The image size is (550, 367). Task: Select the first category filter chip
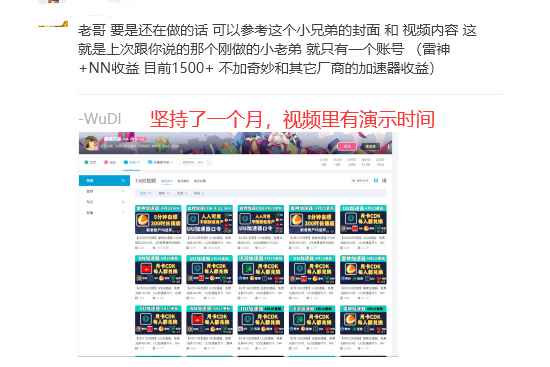[x=145, y=193]
